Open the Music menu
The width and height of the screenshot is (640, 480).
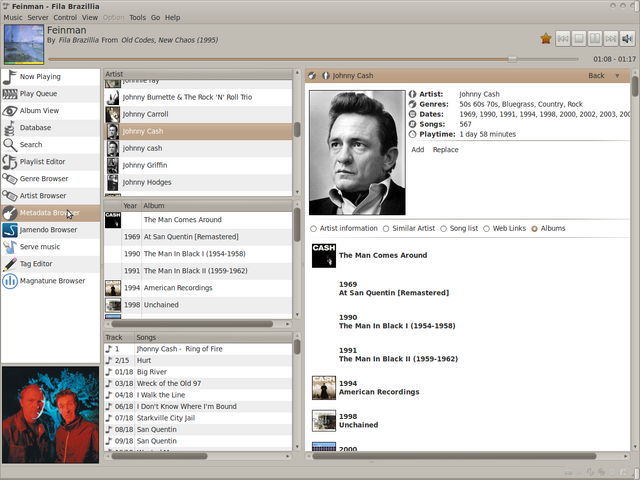[13, 18]
